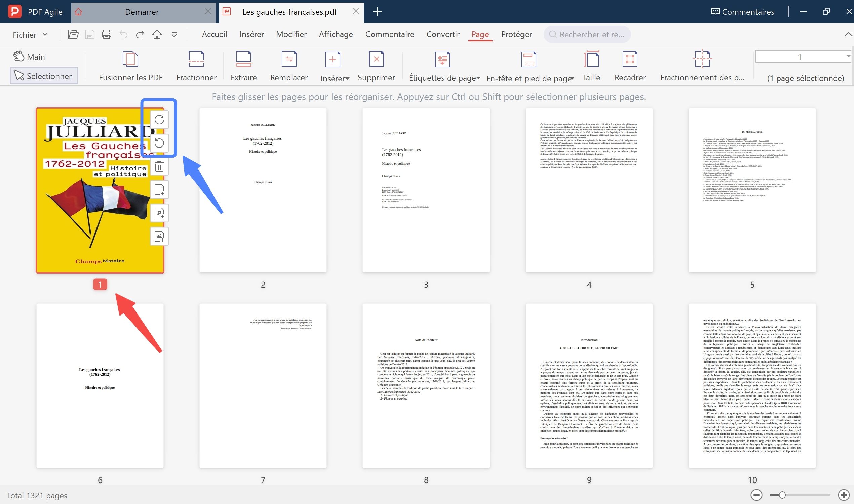Screen dimensions: 854x504
Task: Switch to the Démarrer tab
Action: (x=142, y=12)
